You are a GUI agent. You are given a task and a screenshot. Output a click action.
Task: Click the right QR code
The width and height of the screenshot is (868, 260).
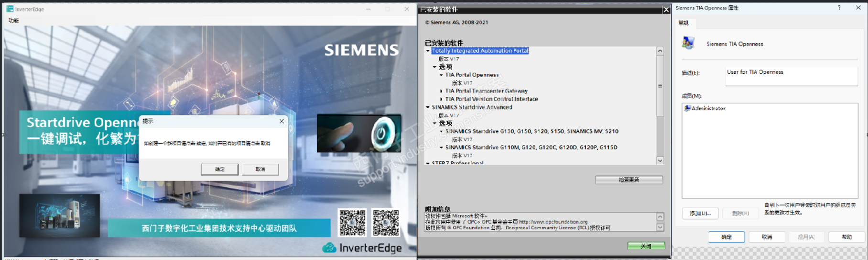coord(386,222)
